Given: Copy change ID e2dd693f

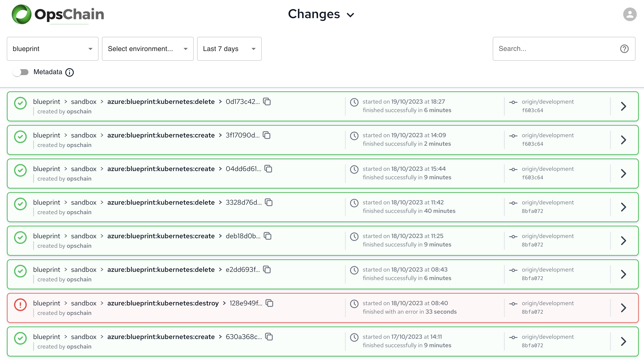Looking at the screenshot, I should (x=267, y=269).
